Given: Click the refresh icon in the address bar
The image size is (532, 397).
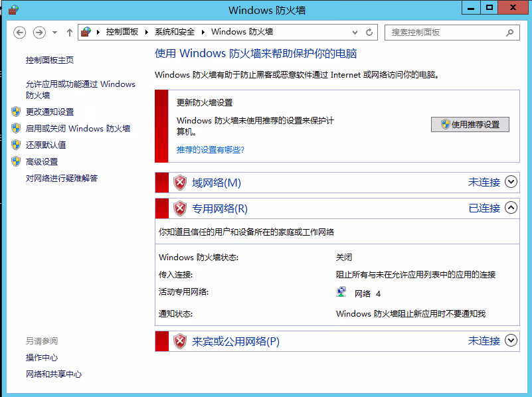Looking at the screenshot, I should tap(370, 31).
